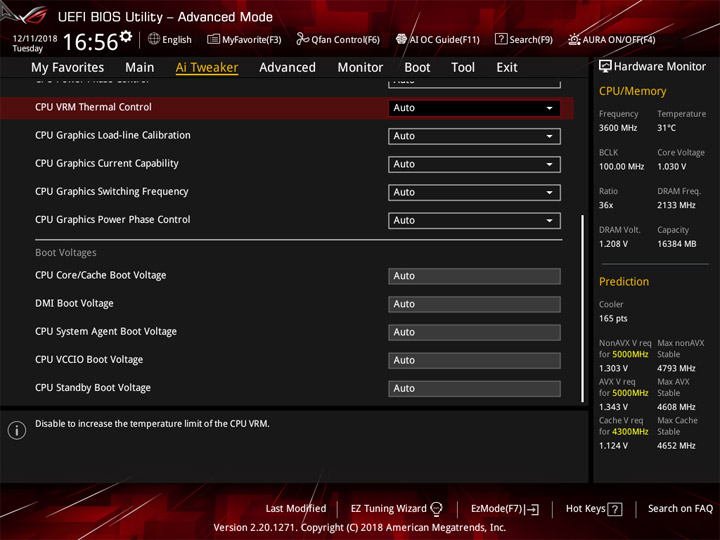Switch to EzMode(F7)

[505, 509]
